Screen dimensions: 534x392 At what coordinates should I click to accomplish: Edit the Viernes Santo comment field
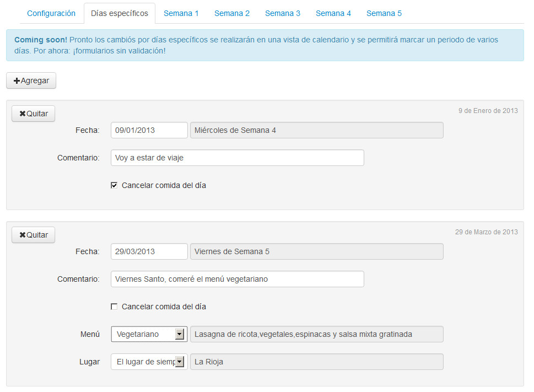(238, 279)
